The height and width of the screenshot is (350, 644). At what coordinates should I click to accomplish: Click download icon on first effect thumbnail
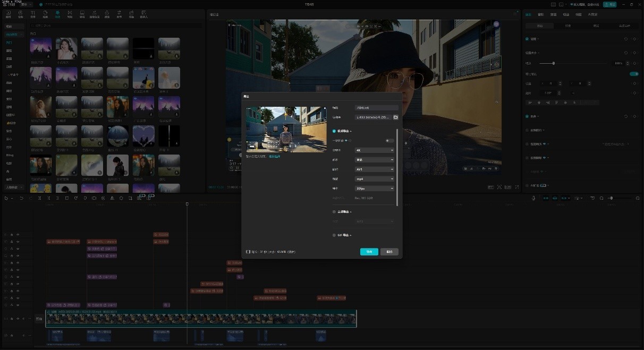(49, 56)
